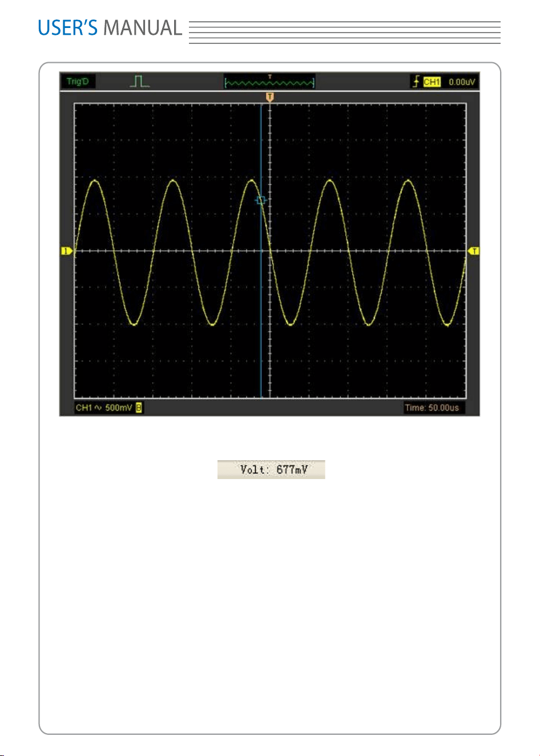Click the AC coupling tilde symbol
Screen dimensions: 540x756
(x=98, y=408)
